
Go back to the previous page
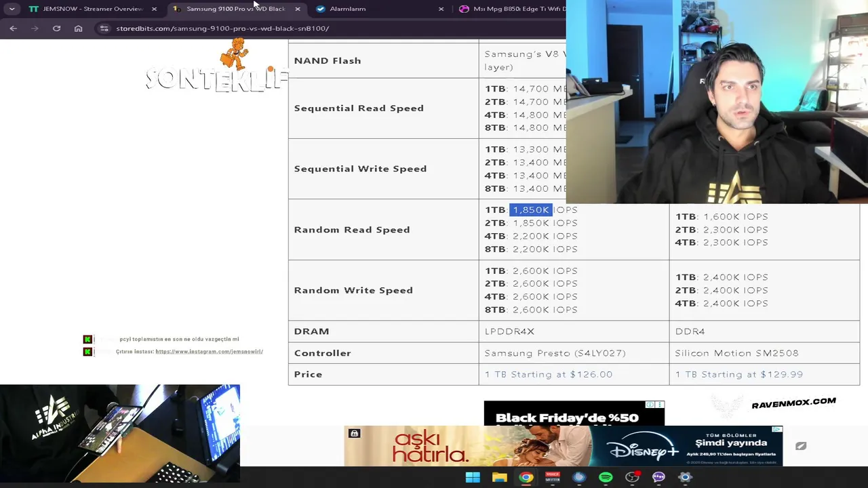tap(14, 28)
